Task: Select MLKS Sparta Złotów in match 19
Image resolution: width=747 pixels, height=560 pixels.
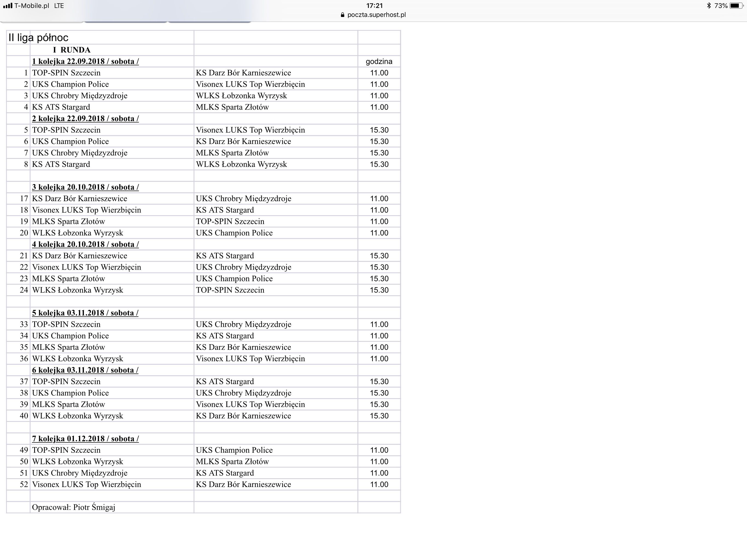Action: (x=69, y=221)
